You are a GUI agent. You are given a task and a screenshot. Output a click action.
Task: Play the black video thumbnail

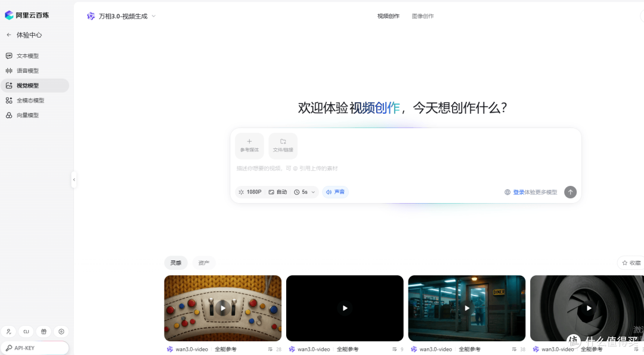(x=345, y=308)
